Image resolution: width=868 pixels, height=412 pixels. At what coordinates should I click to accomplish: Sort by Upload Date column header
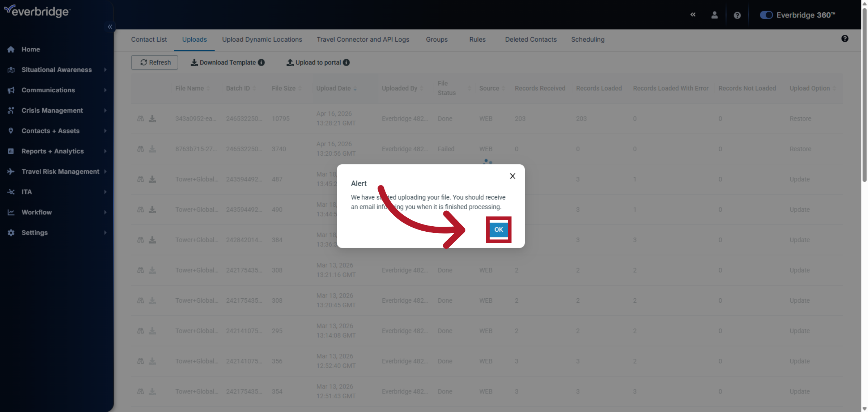(x=333, y=88)
